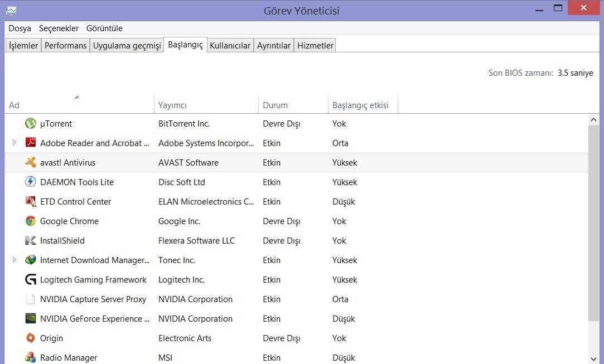Click the Radio Manager icon
The width and height of the screenshot is (604, 364).
31,357
